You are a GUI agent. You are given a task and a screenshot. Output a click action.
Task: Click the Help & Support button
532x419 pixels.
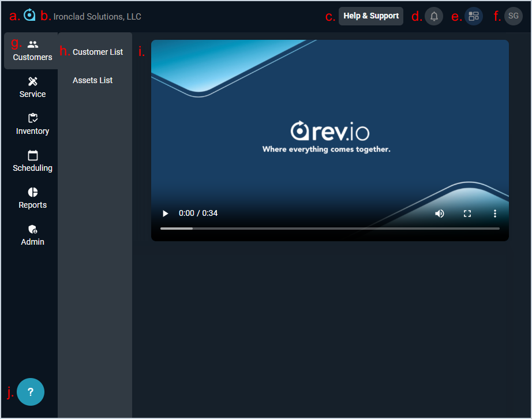coord(371,16)
